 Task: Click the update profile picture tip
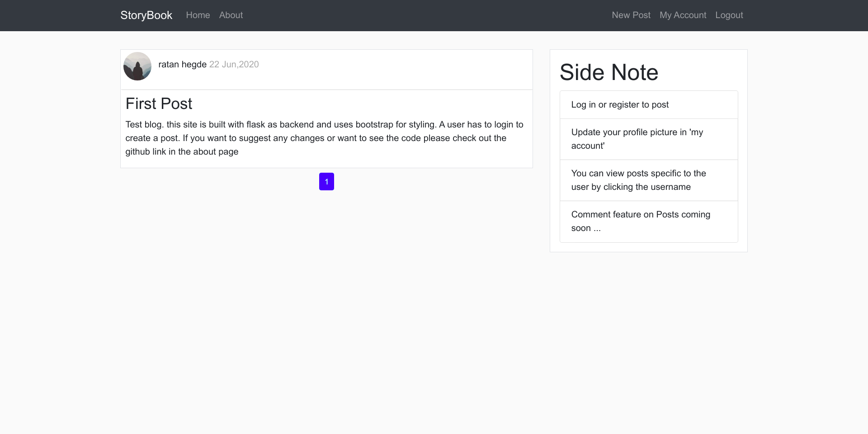pyautogui.click(x=637, y=139)
